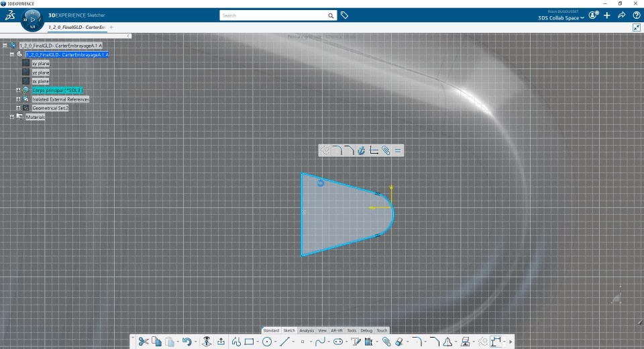Screen dimensions: 644x349
Task: Click the Positioned Sketch view icon in bottom toolbar
Action: (x=207, y=342)
